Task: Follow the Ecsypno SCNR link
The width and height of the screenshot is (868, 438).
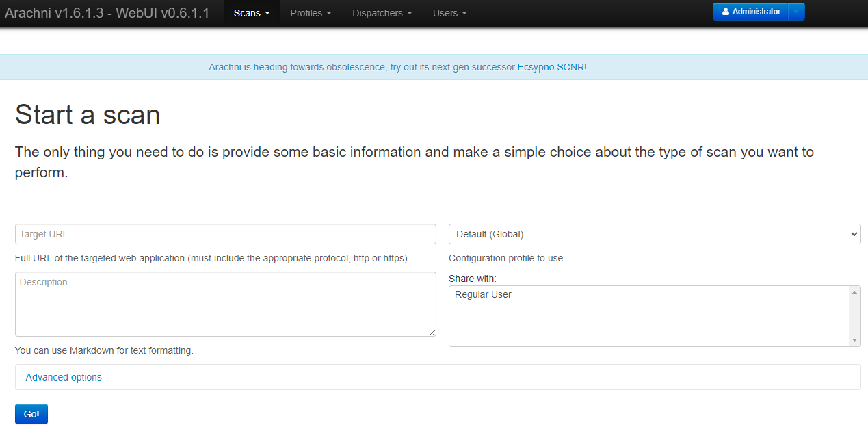Action: [551, 67]
